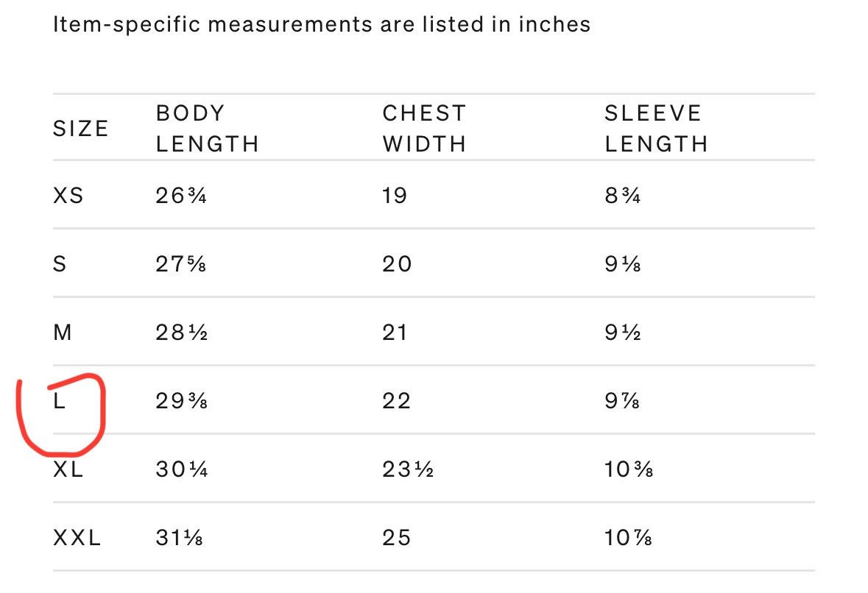Click S sleeve length 9⅛
The image size is (868, 593).
click(623, 264)
